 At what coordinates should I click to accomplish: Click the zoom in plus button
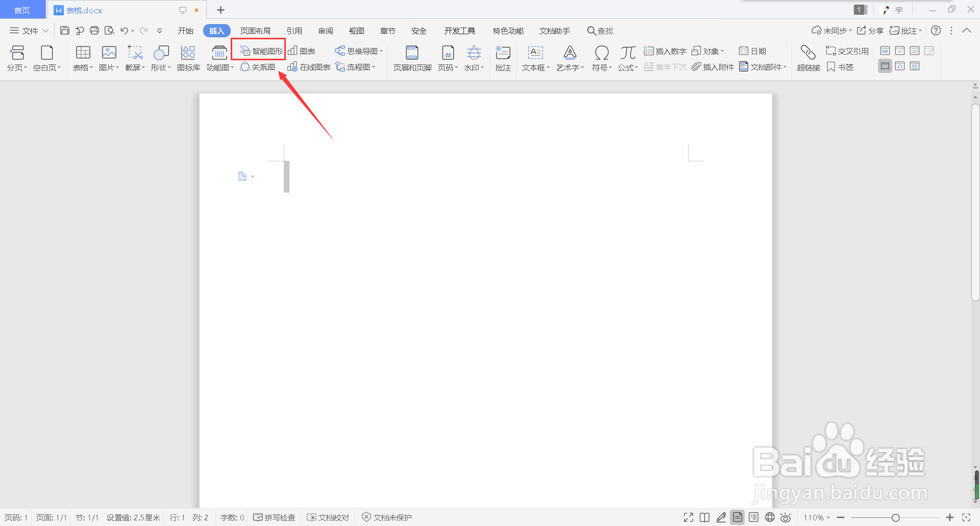pos(950,517)
